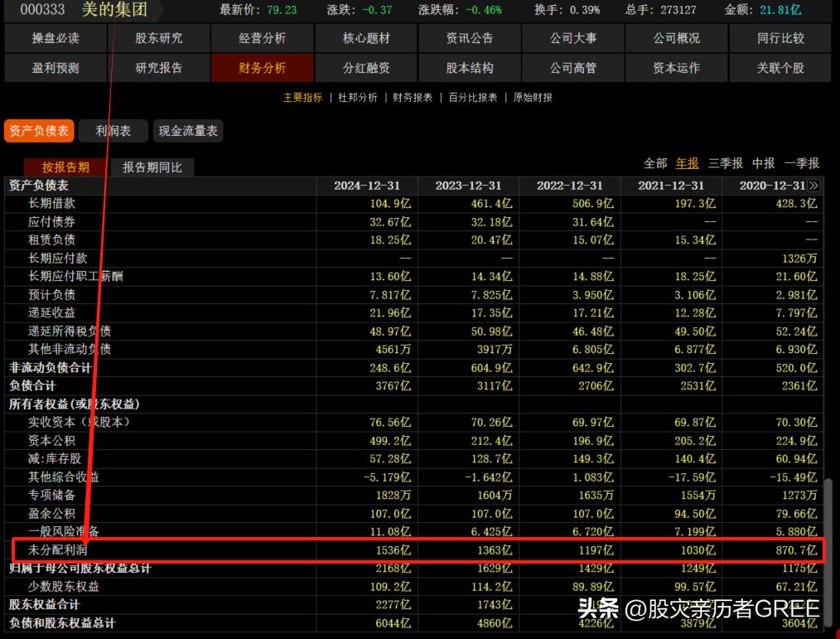Select the 减:库存股 row label
This screenshot has width=840, height=639.
click(55, 459)
